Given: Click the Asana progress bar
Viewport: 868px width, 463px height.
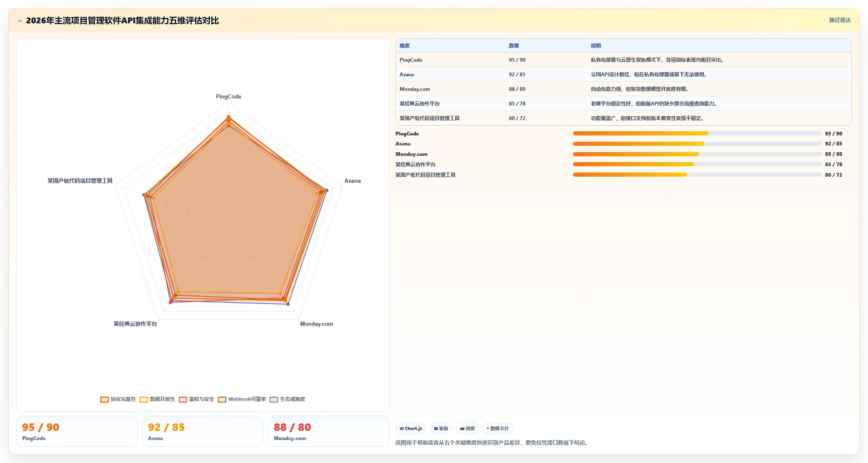Looking at the screenshot, I should coord(697,144).
